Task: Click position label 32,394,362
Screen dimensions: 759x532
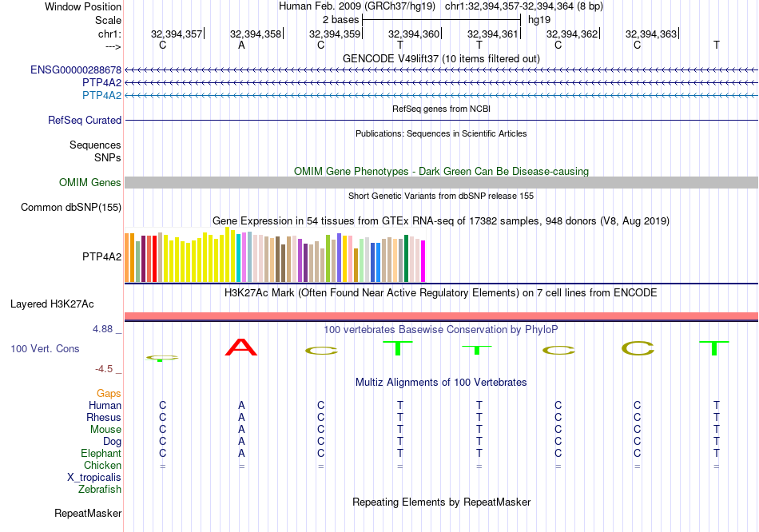Action: 572,34
